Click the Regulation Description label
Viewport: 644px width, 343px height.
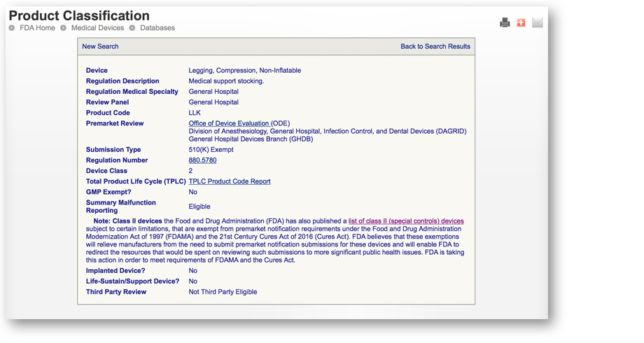tap(122, 81)
